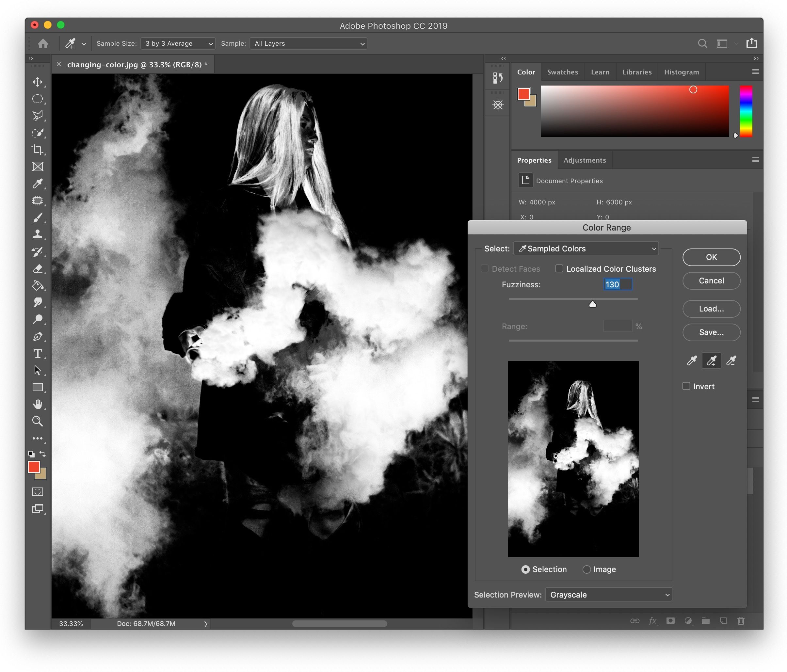The width and height of the screenshot is (787, 672).
Task: Click the Zoom tool in toolbar
Action: tap(37, 419)
